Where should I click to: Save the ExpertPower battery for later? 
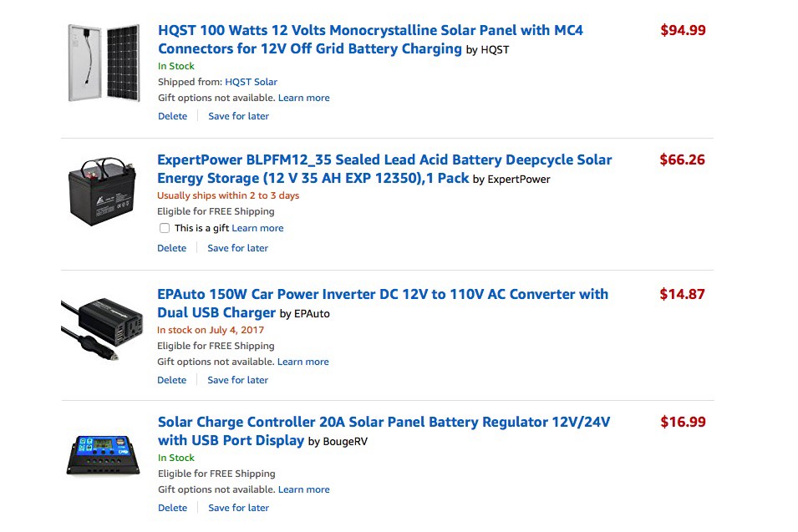tap(237, 248)
